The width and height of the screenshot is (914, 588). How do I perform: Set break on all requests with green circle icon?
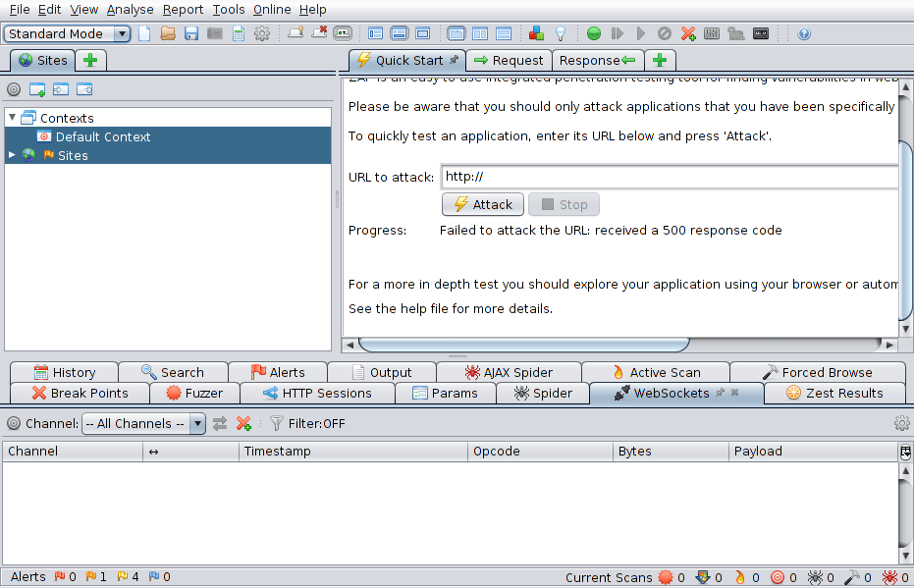[593, 32]
